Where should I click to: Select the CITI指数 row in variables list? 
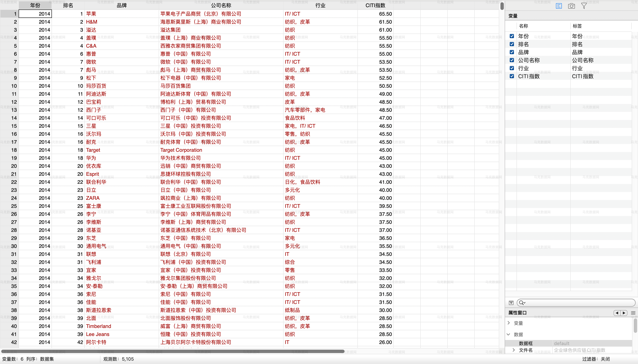(x=568, y=76)
